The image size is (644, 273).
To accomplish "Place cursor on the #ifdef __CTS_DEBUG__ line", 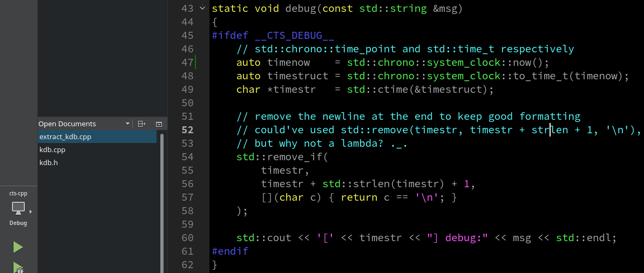I will (273, 36).
